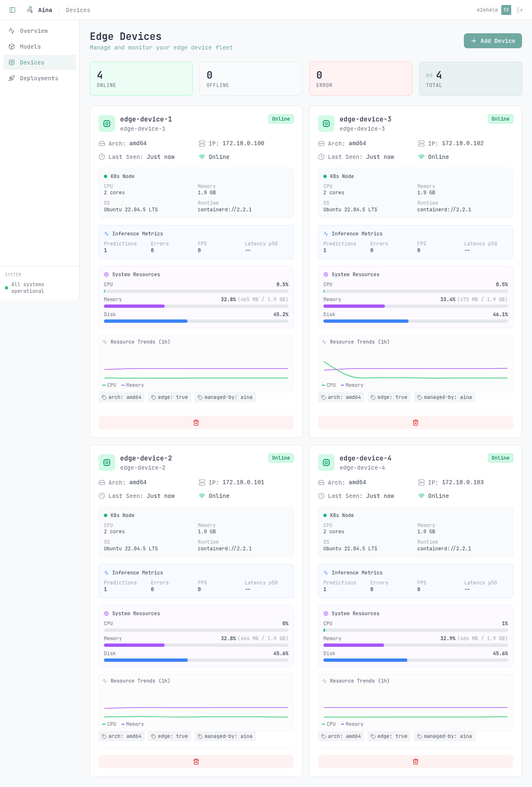Screen dimensions: 532x787
Task: Click the Memory usage bar of edge-device-1
Action: point(196,306)
